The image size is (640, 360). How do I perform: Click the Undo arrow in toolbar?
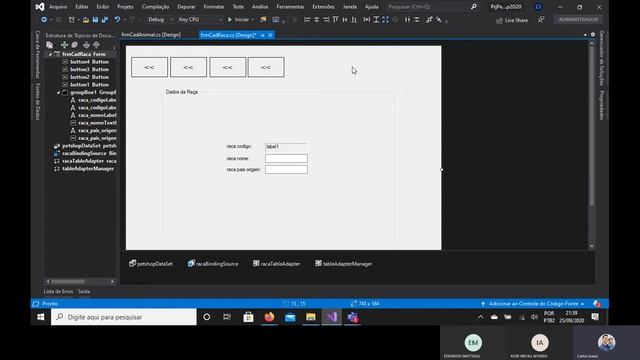(x=117, y=20)
